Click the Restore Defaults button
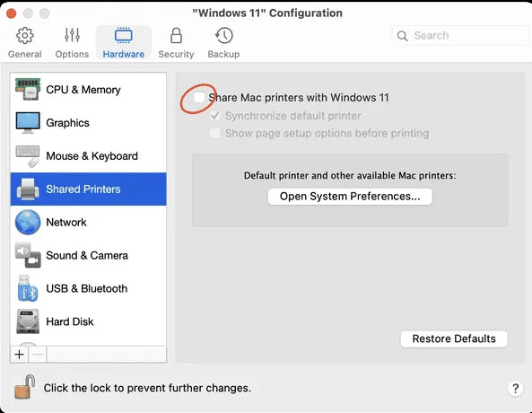This screenshot has width=532, height=413. pos(454,338)
